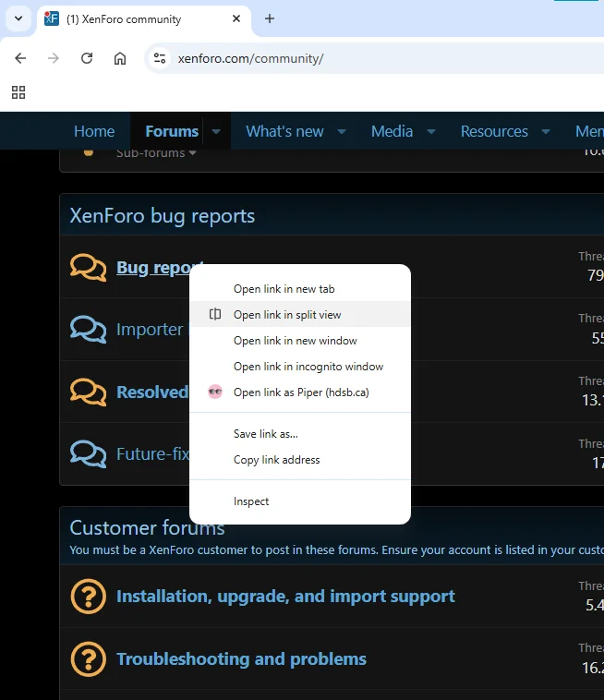Expand the Forums menu dropdown arrow
604x700 pixels.
click(216, 131)
